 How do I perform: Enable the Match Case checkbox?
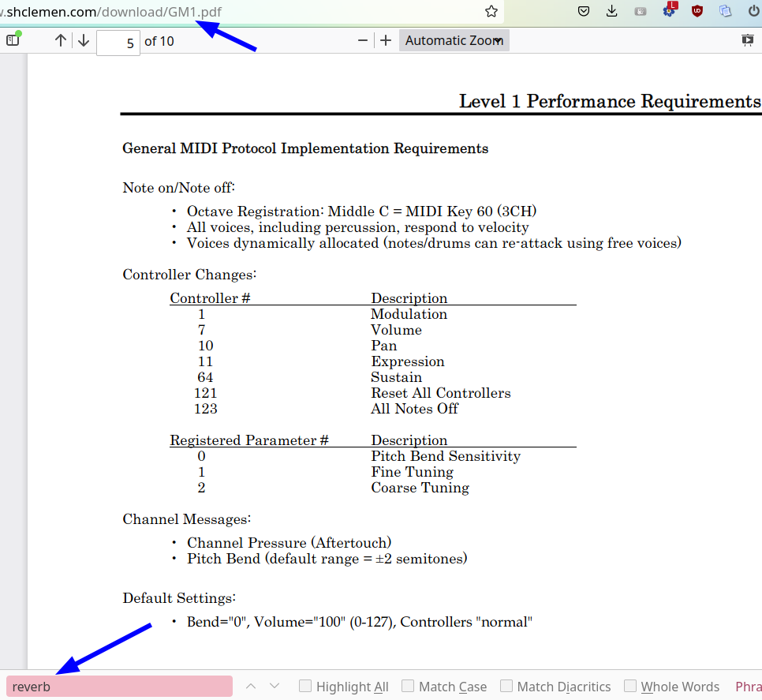(408, 686)
